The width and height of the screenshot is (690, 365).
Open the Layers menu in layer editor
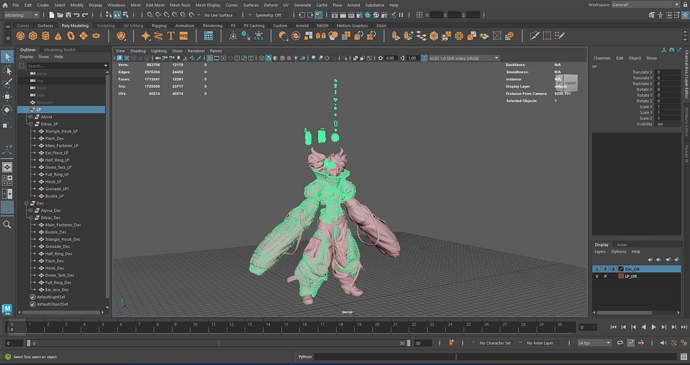coord(600,252)
